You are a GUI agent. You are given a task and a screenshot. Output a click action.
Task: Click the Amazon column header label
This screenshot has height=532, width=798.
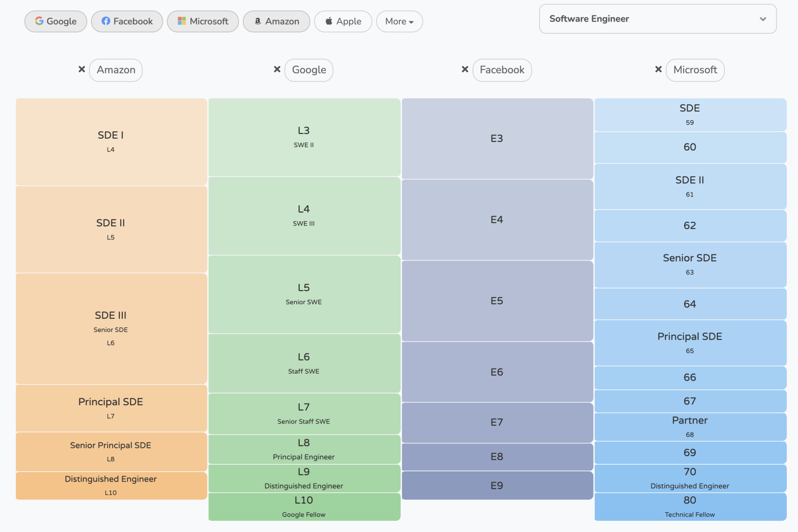116,70
